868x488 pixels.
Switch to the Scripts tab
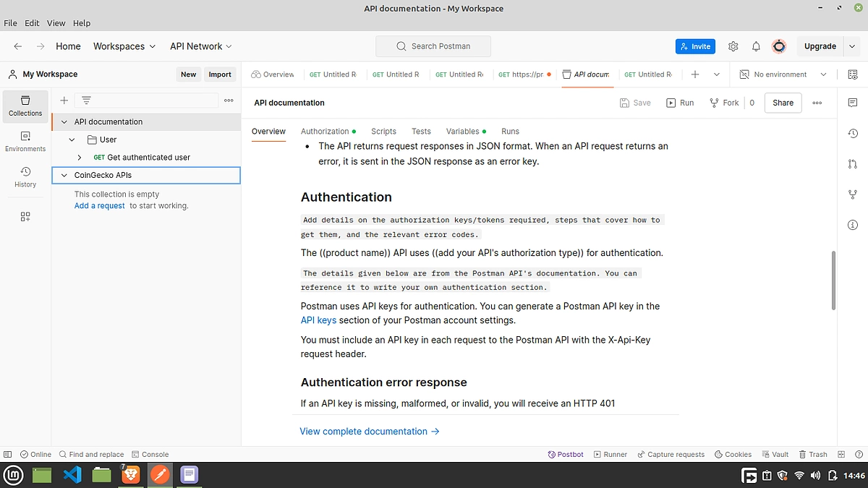tap(383, 132)
